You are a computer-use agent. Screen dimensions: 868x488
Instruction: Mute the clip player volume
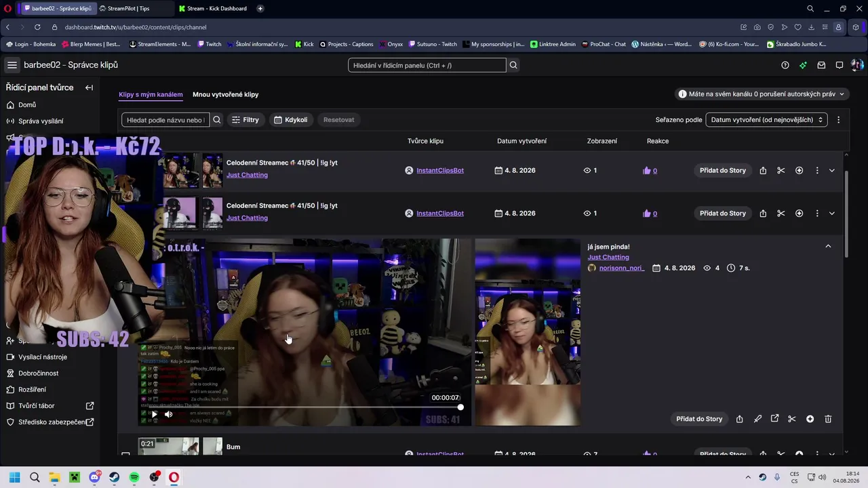169,414
